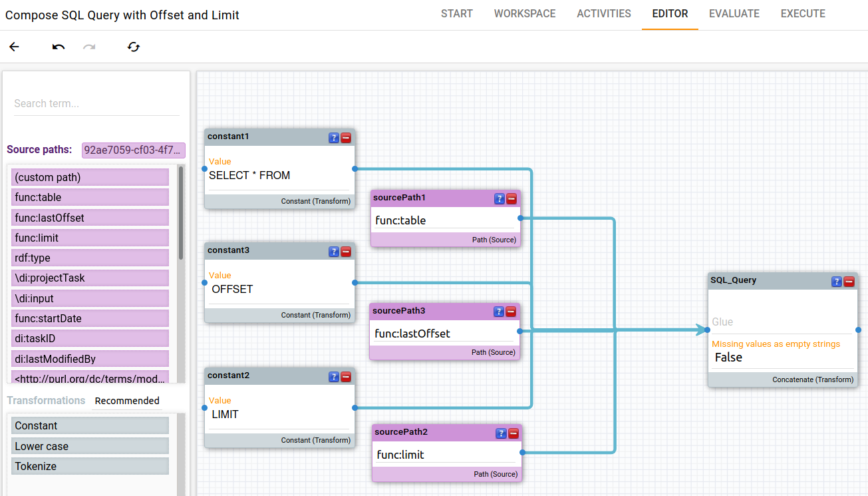Select the func:startDate source path
This screenshot has height=496, width=868.
(90, 318)
